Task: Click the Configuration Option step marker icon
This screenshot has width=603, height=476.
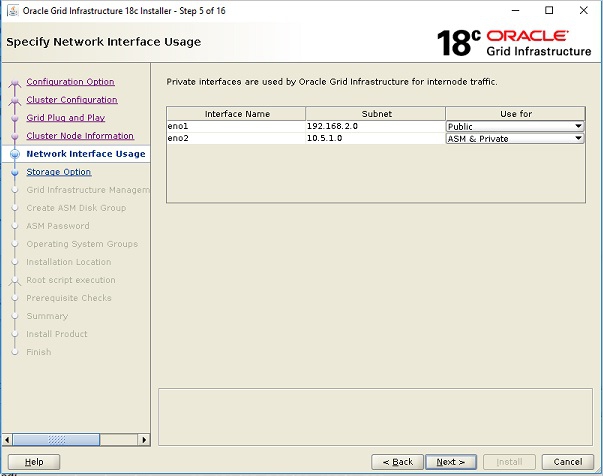Action: point(15,82)
